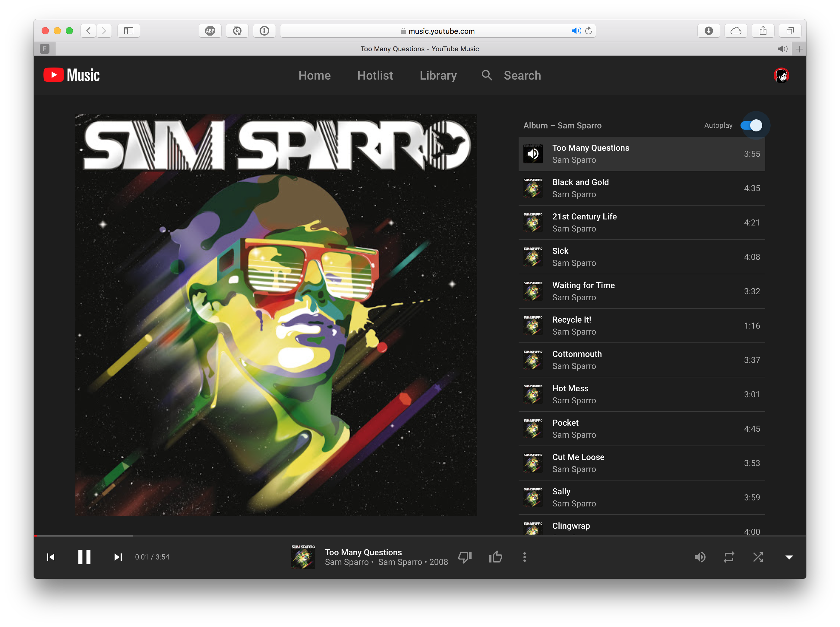The height and width of the screenshot is (627, 840).
Task: Click the like button for current track
Action: (x=495, y=557)
